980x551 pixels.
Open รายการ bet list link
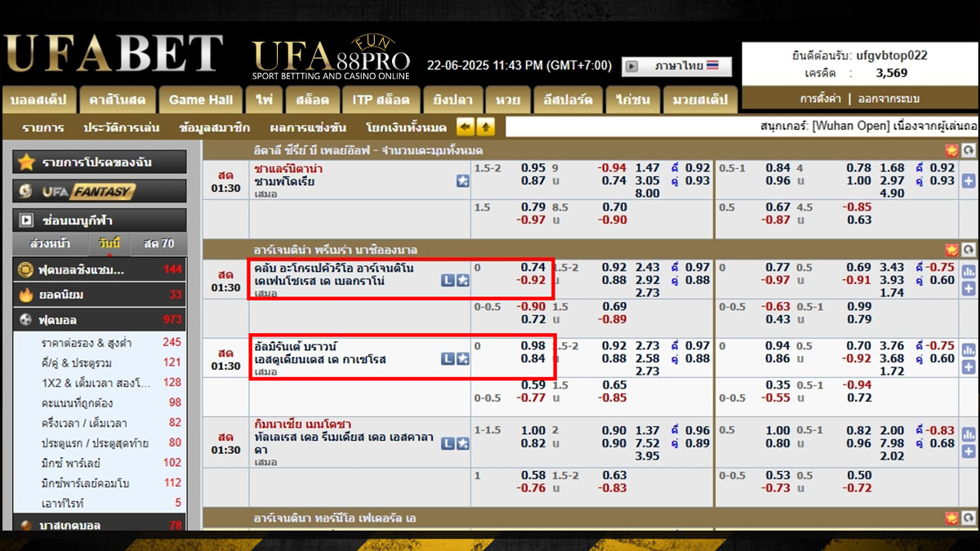pyautogui.click(x=43, y=127)
